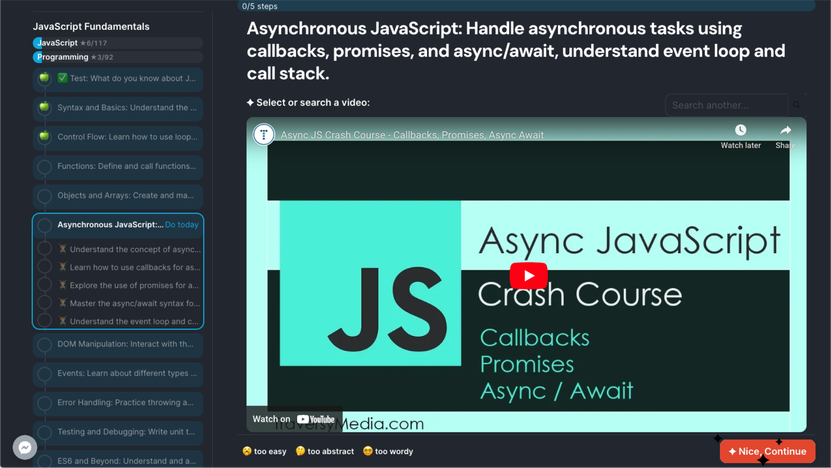Click the green apple on Control Flow
This screenshot has height=468, width=831.
tap(45, 136)
